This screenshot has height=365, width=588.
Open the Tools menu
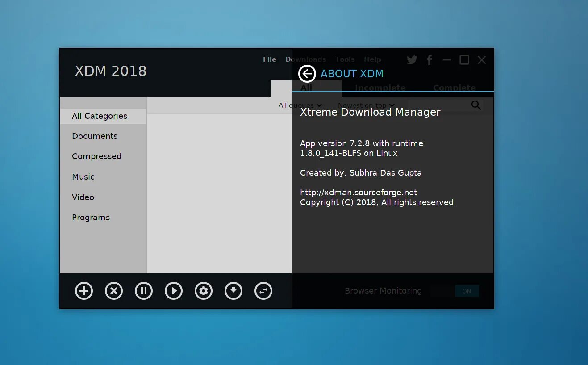[x=345, y=59]
